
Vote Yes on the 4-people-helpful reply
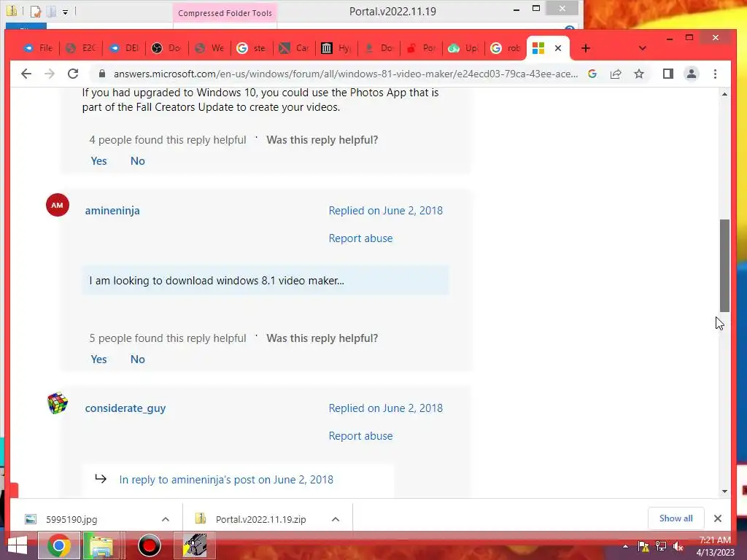pyautogui.click(x=98, y=161)
